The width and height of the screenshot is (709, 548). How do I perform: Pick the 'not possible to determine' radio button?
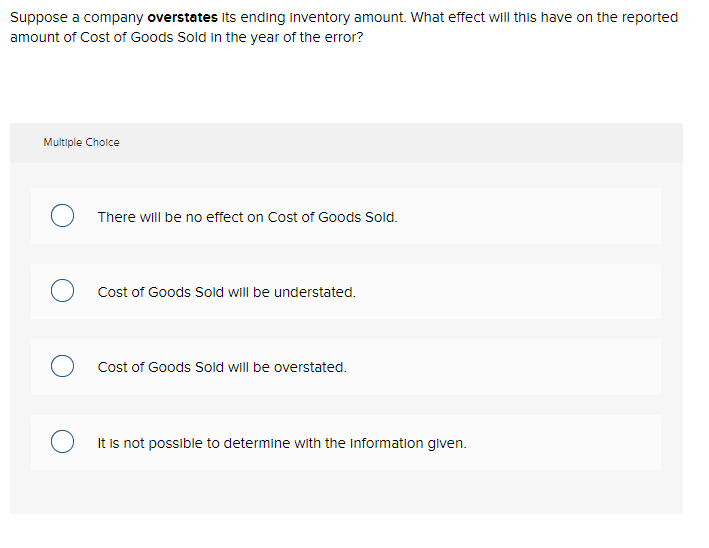click(62, 442)
